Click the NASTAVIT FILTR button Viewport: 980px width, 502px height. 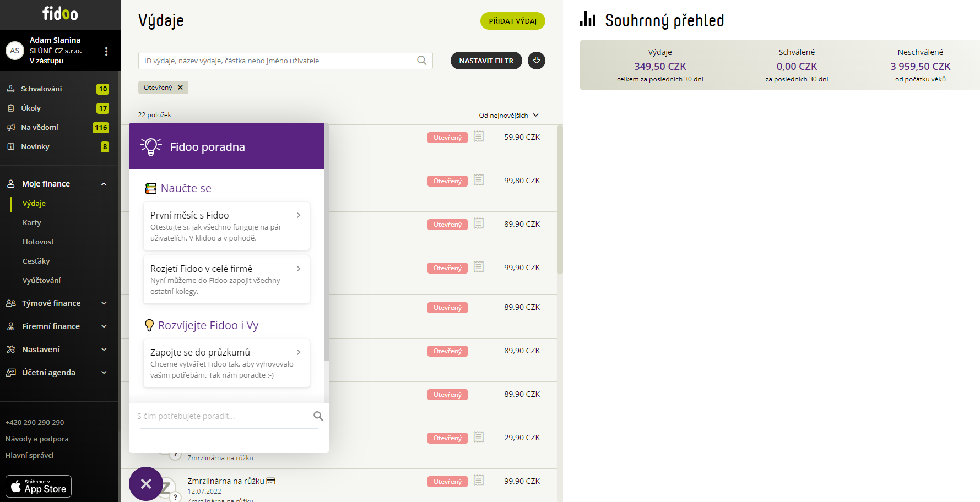(x=486, y=61)
